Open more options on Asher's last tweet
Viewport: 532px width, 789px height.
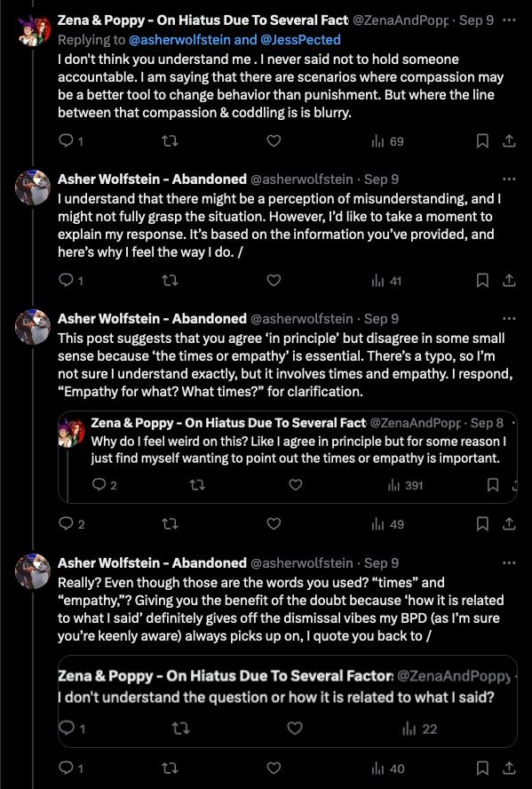point(509,563)
